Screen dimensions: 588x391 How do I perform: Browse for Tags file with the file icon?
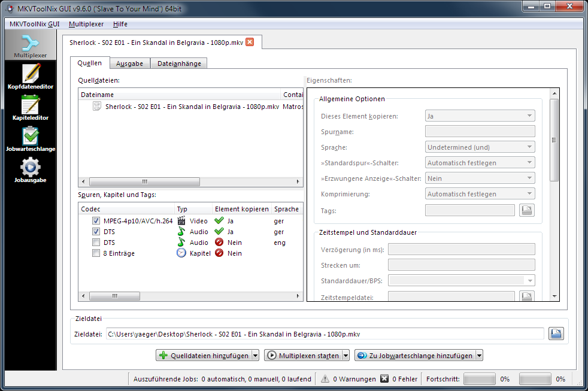527,210
